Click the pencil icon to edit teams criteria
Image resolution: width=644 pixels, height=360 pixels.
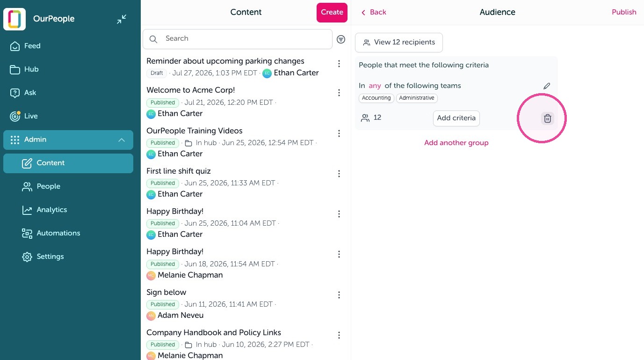pyautogui.click(x=547, y=86)
